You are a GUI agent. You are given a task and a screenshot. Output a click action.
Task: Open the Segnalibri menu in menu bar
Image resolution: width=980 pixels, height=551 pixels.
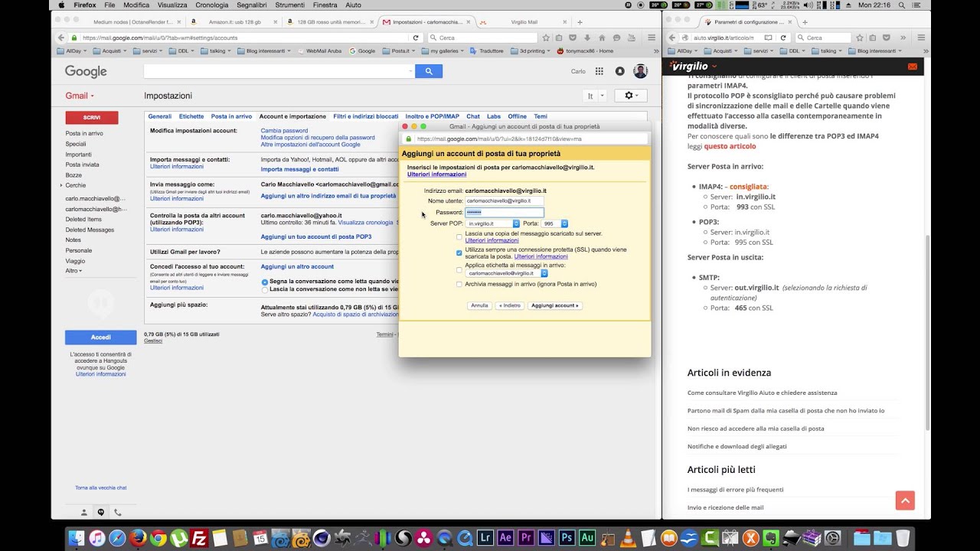pos(252,5)
